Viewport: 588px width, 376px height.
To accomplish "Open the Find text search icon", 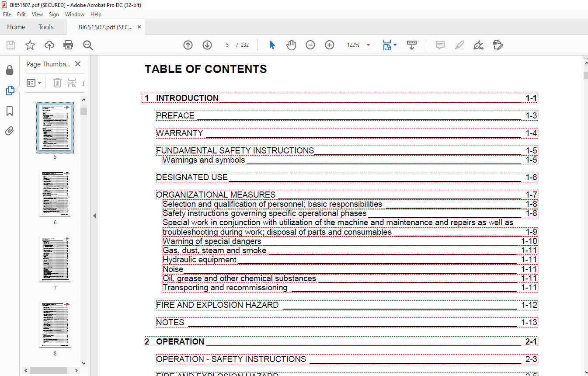I will click(88, 45).
